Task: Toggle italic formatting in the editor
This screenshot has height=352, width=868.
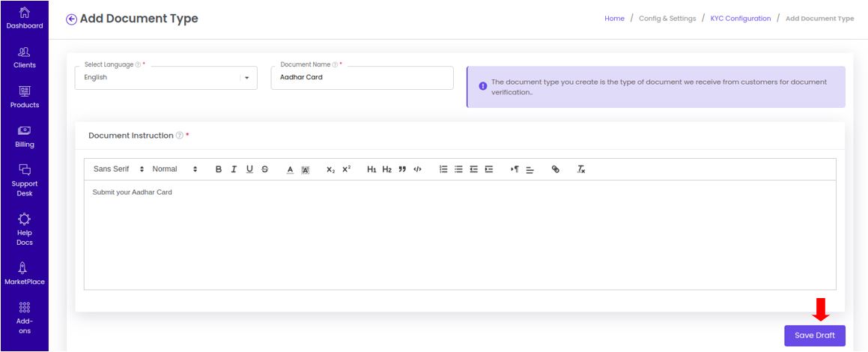Action: pyautogui.click(x=234, y=169)
